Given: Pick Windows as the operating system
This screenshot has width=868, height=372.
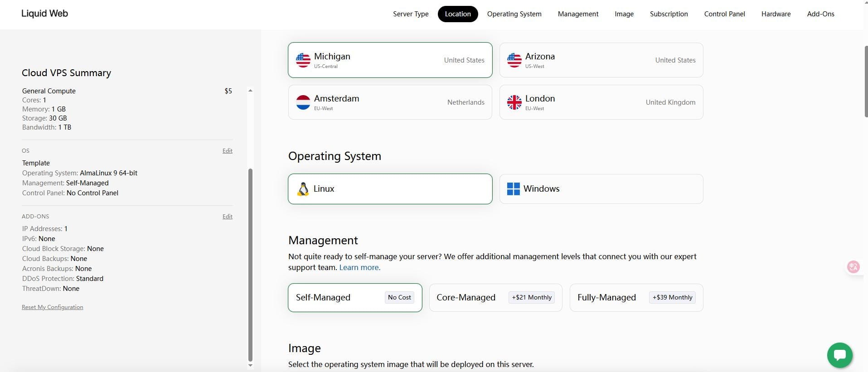Looking at the screenshot, I should pos(601,189).
